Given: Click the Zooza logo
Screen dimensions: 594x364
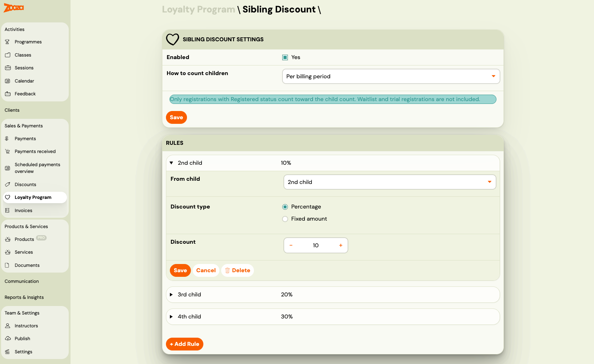Looking at the screenshot, I should coord(13,8).
